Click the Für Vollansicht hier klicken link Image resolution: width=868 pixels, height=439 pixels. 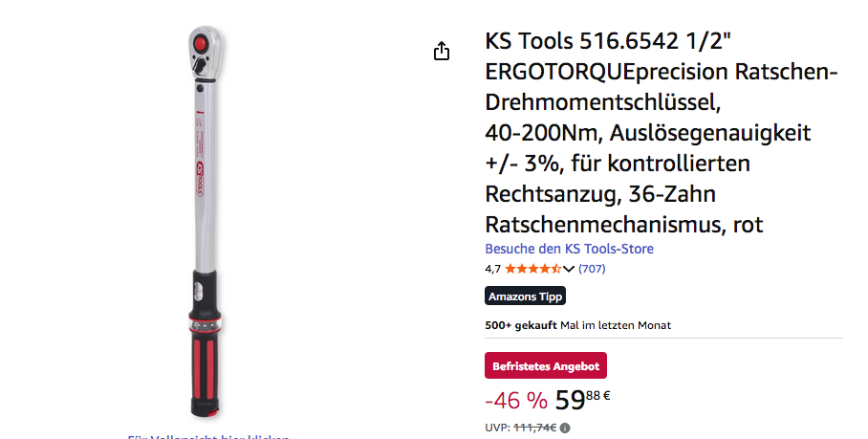[208, 437]
